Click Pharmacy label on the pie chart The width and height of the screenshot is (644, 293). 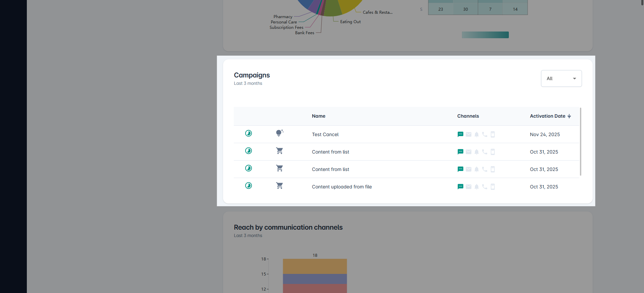pos(283,17)
